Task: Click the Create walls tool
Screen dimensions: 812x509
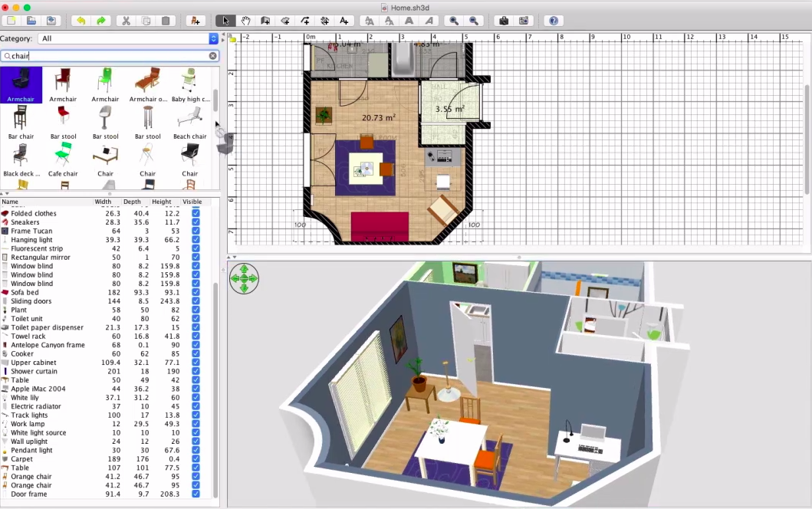Action: point(265,21)
